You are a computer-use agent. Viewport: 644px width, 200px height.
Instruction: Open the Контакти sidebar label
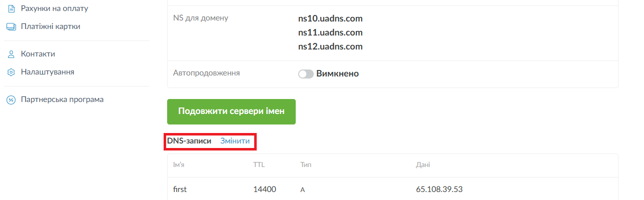(38, 54)
